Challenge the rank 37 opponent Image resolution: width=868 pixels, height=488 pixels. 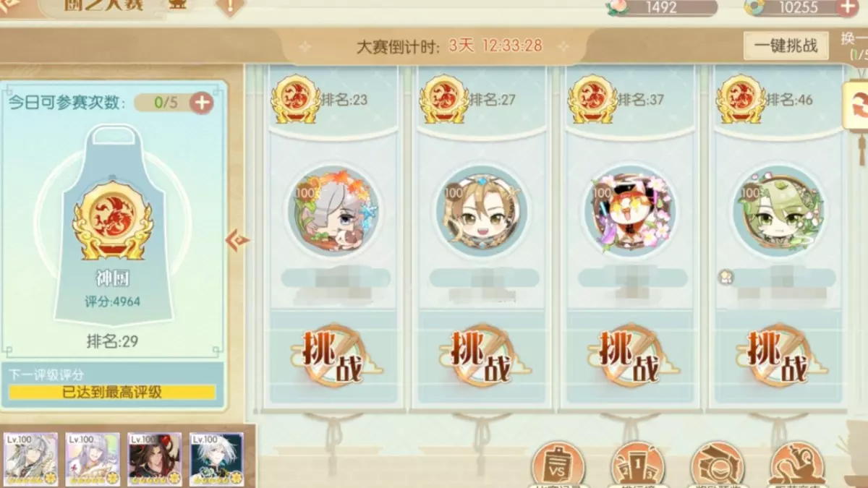[630, 356]
